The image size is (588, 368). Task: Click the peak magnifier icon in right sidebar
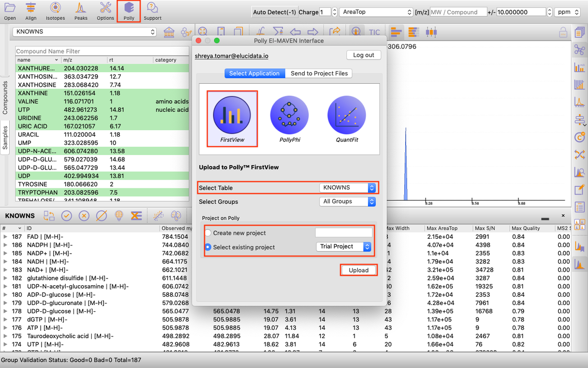579,172
